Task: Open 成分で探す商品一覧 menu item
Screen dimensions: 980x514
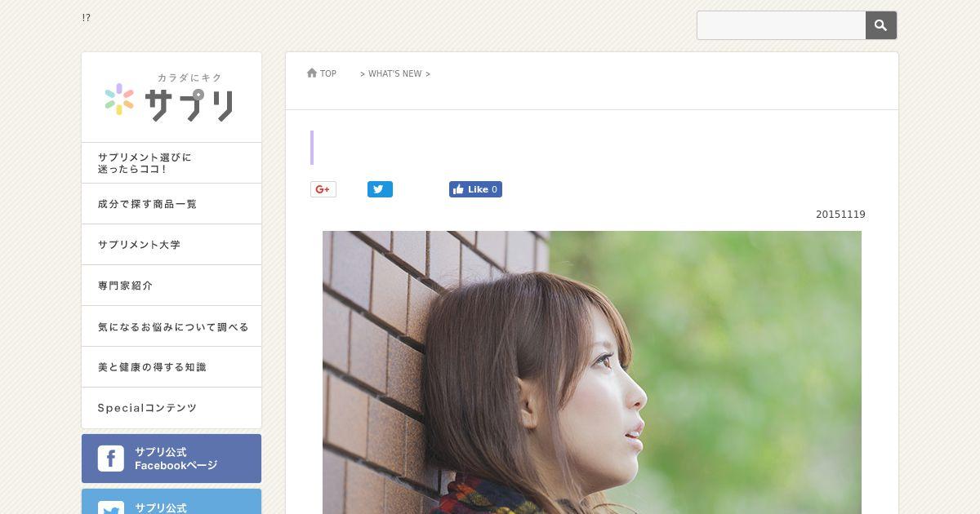Action: (171, 204)
